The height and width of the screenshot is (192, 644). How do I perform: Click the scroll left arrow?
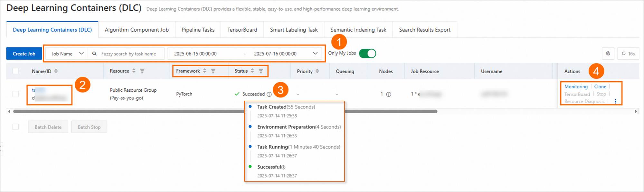coord(9,111)
